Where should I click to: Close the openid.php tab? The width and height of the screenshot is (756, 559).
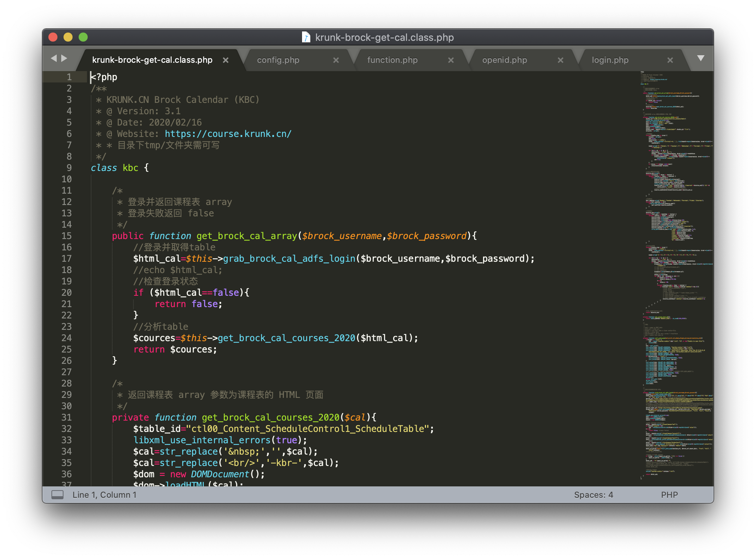click(x=561, y=60)
